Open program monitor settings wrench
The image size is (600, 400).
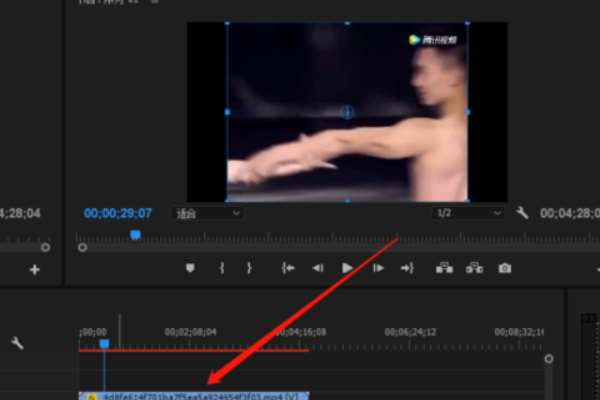coord(522,213)
